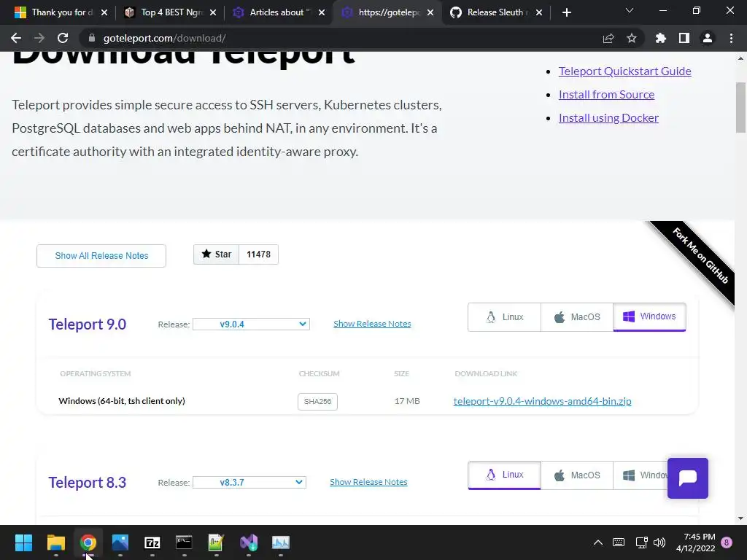747x560 pixels.
Task: Select MacOS for Teleport 8.3
Action: tap(577, 475)
